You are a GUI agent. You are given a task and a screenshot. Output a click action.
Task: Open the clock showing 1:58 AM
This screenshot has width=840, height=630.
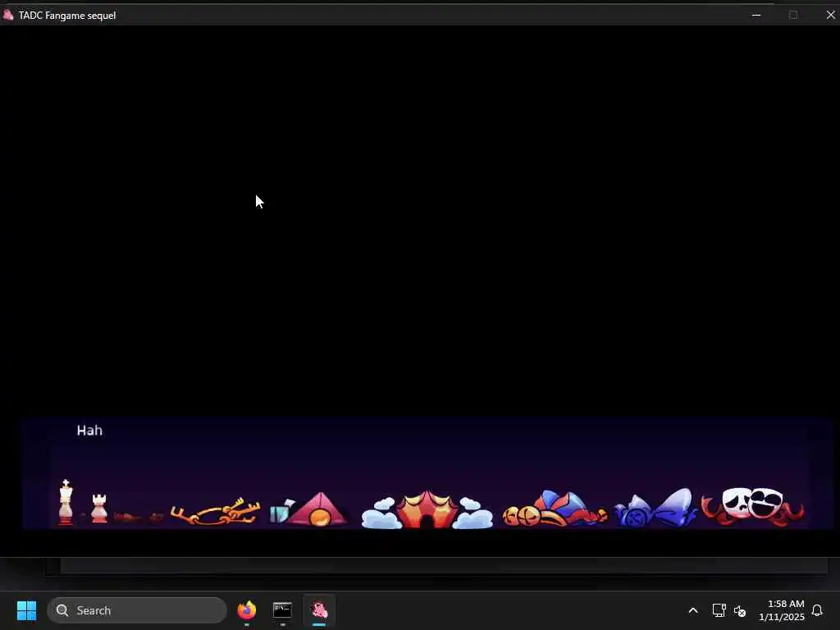coord(782,610)
